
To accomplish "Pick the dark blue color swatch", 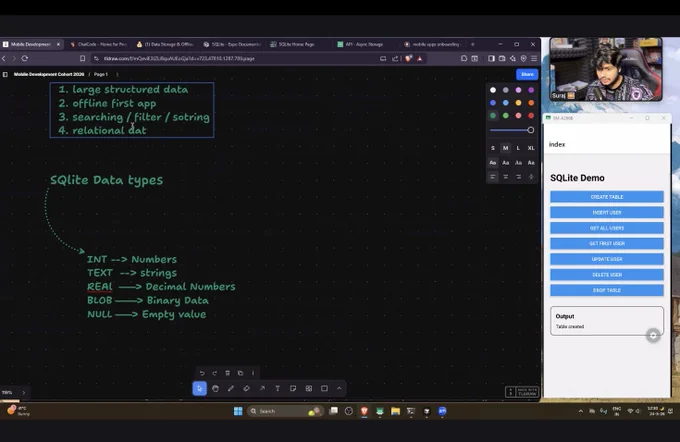I will pos(493,103).
